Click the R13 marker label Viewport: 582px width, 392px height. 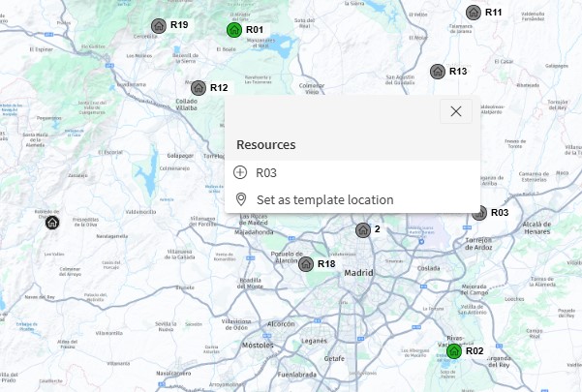tap(458, 71)
